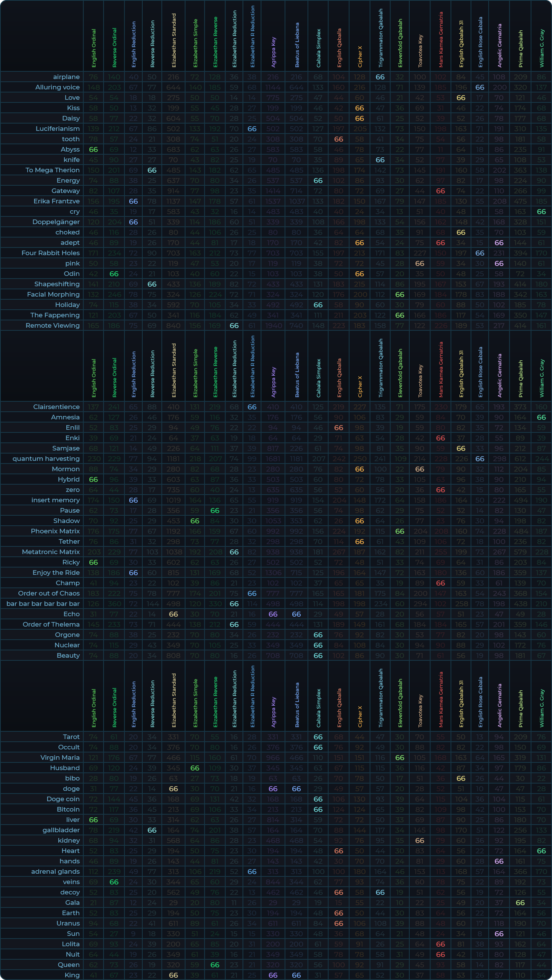Click the 1940 value in Remote Viewing row
The width and height of the screenshot is (552, 980).
273,326
